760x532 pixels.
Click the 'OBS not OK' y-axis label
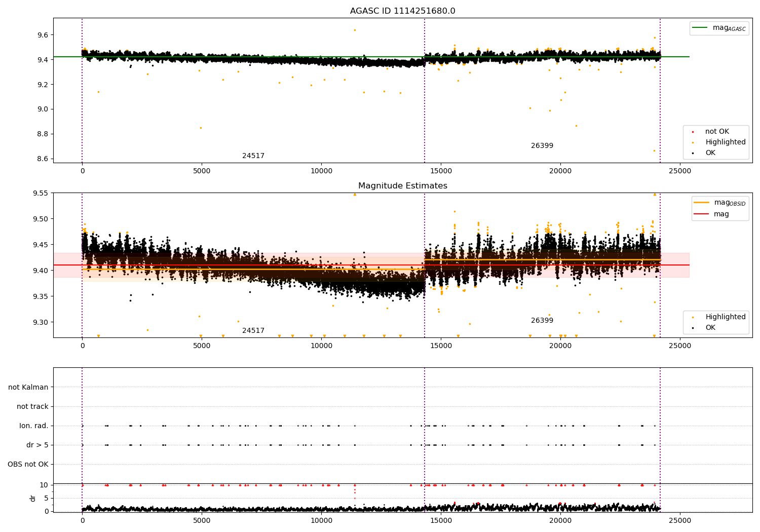pos(28,465)
